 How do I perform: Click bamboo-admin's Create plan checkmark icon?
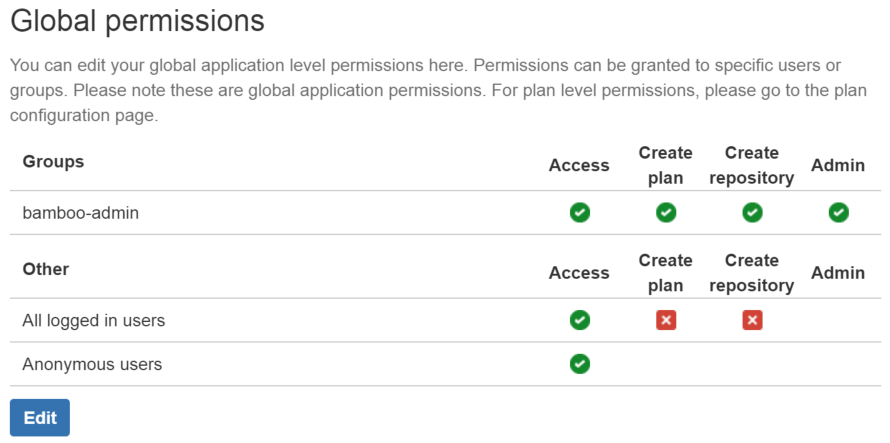tap(665, 212)
